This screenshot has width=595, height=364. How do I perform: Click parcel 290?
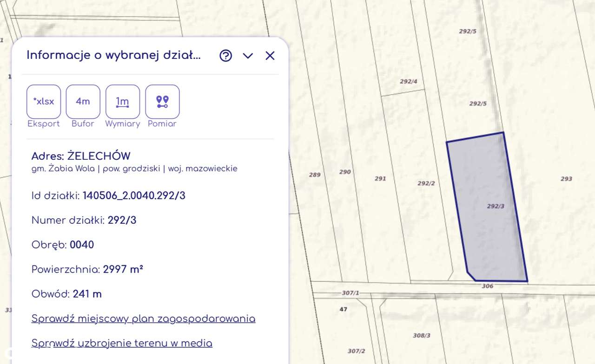pyautogui.click(x=345, y=172)
